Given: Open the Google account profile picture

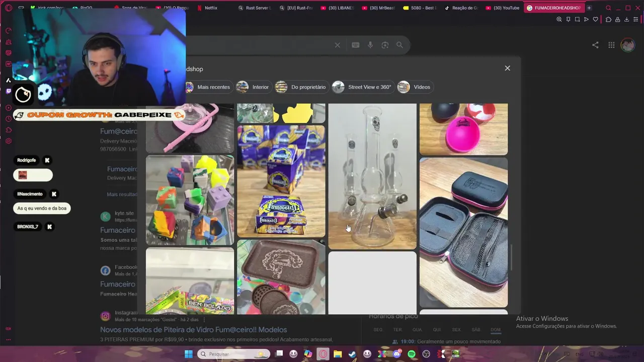Looking at the screenshot, I should coord(627,45).
